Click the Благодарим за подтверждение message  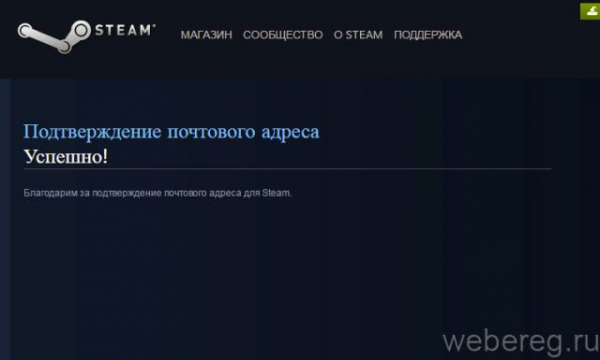(157, 193)
